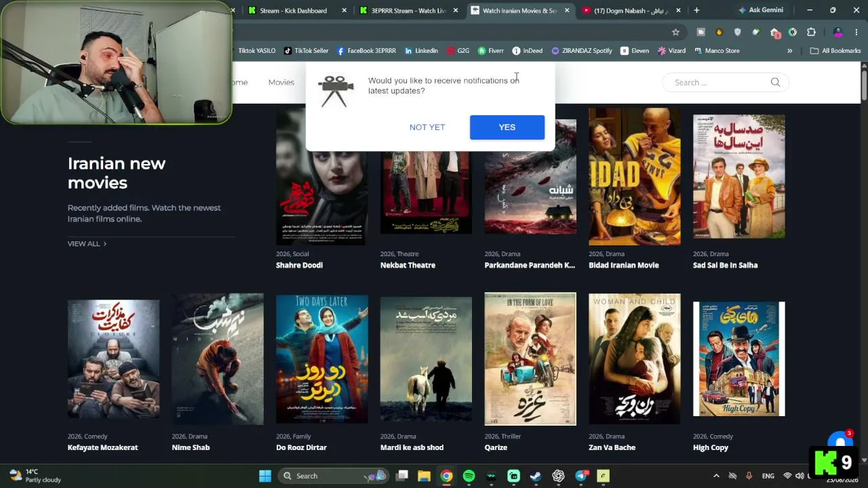Switch to the 3EPRRR Stream tab
Viewport: 868px width, 488px height.
click(408, 11)
